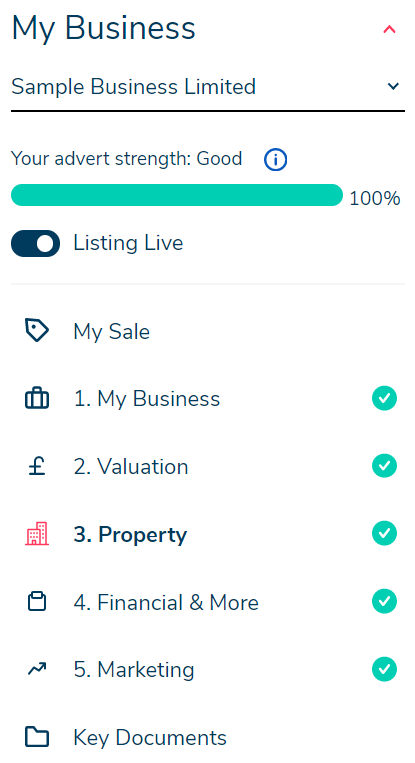Click the price tag icon beside My Sale
Screen dimensions: 415x763
pyautogui.click(x=36, y=331)
